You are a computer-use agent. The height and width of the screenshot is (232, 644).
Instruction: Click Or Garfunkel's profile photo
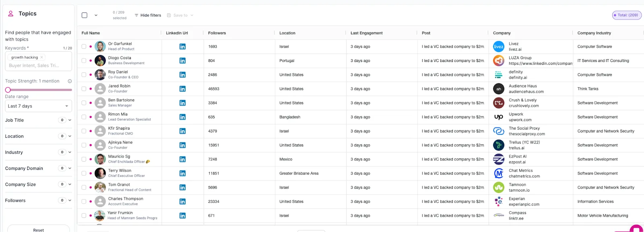100,47
